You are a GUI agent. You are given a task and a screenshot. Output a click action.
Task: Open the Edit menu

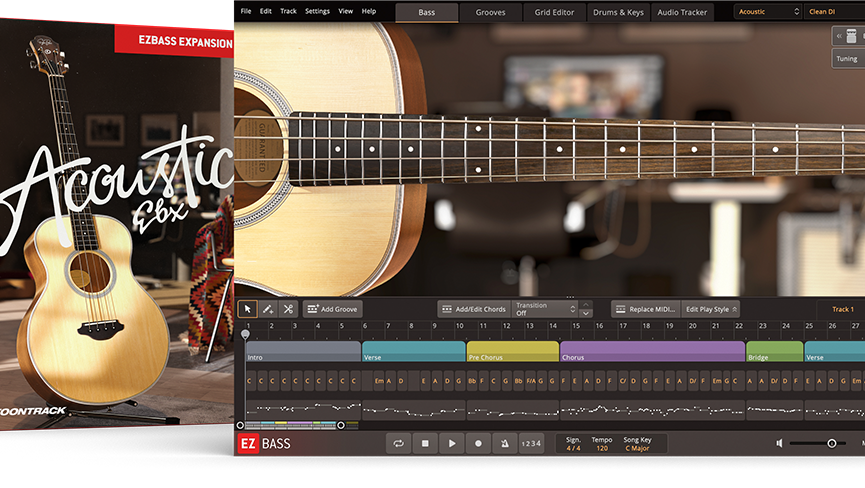[x=265, y=11]
